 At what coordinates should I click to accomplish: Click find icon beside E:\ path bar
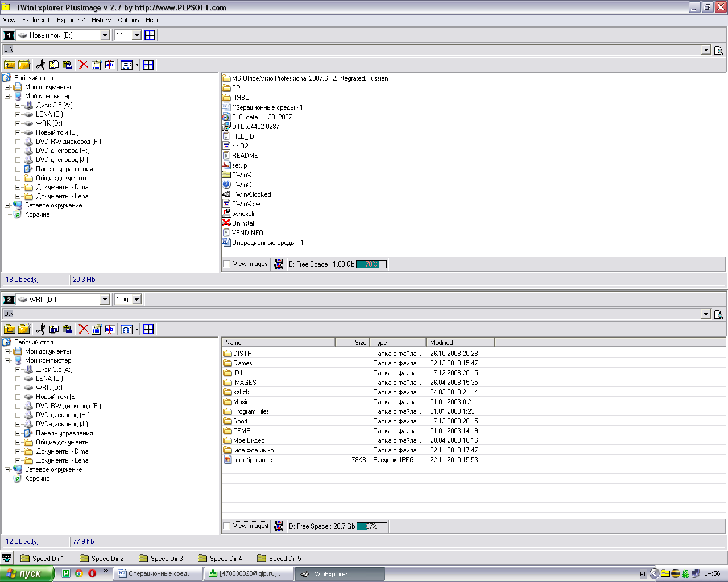click(x=719, y=50)
